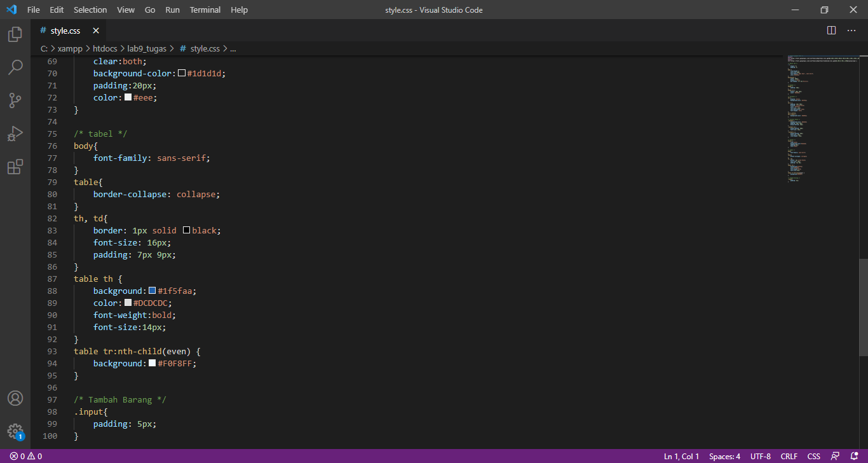Change the CRLF line ending setting
The width and height of the screenshot is (868, 463).
point(789,456)
